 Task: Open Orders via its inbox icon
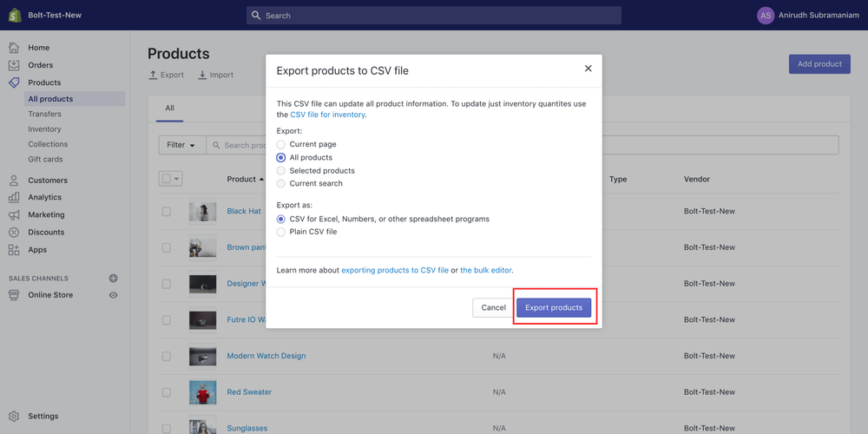point(14,65)
